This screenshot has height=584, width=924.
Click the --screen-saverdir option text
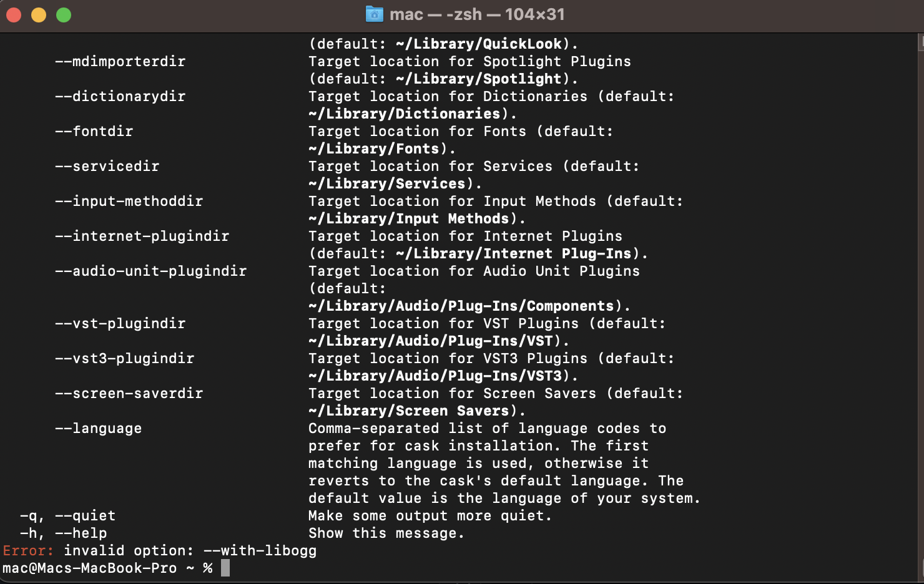tap(129, 393)
